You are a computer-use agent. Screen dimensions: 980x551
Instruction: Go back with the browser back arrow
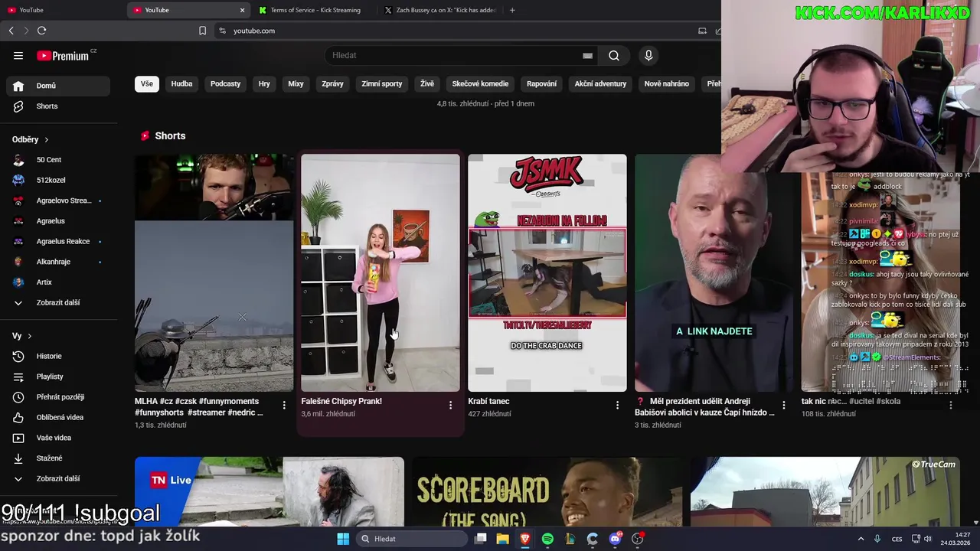11,31
